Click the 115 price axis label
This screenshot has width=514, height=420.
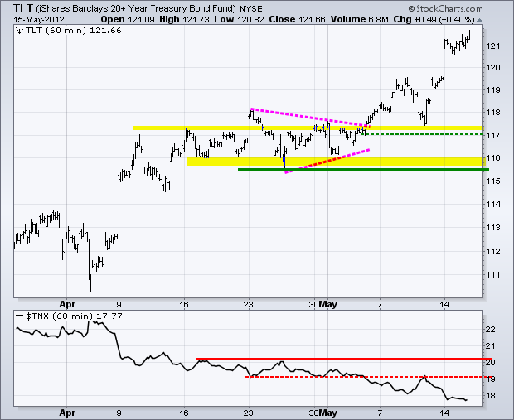493,181
